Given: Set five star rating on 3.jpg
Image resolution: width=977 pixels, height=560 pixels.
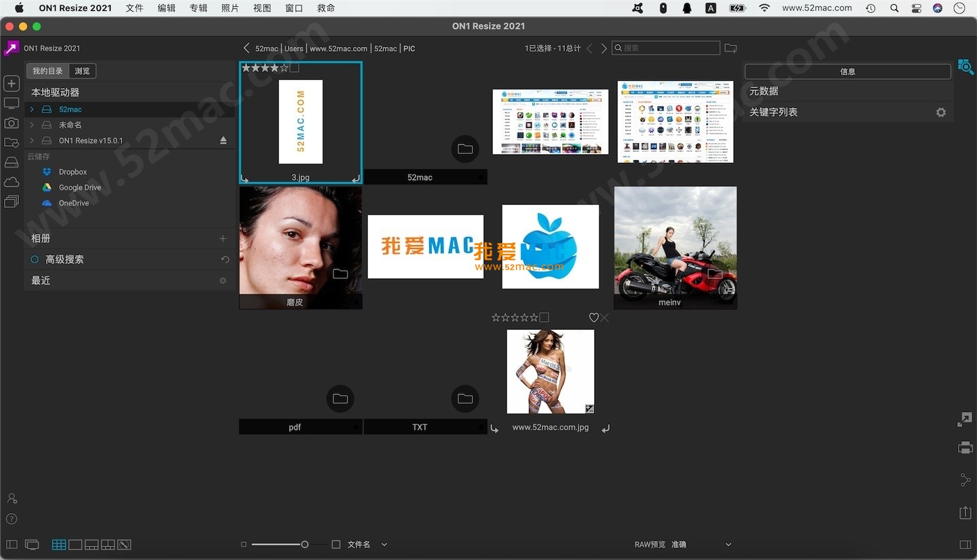Looking at the screenshot, I should pos(284,68).
